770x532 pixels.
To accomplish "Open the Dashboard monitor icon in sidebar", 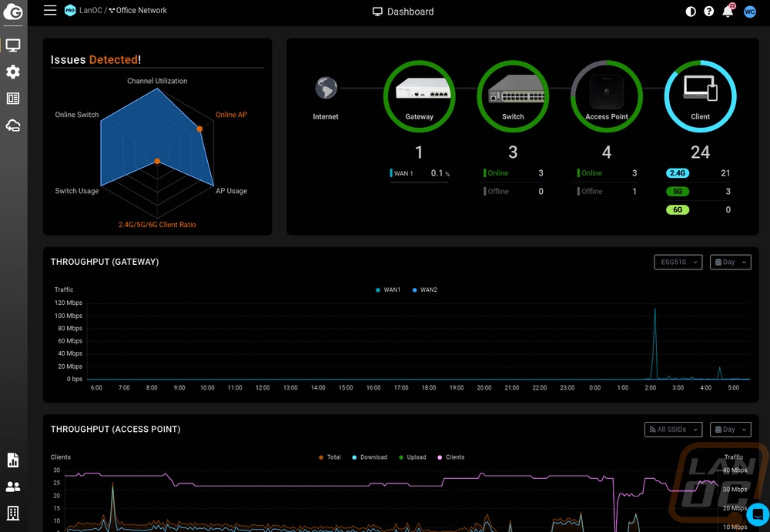I will 13,45.
